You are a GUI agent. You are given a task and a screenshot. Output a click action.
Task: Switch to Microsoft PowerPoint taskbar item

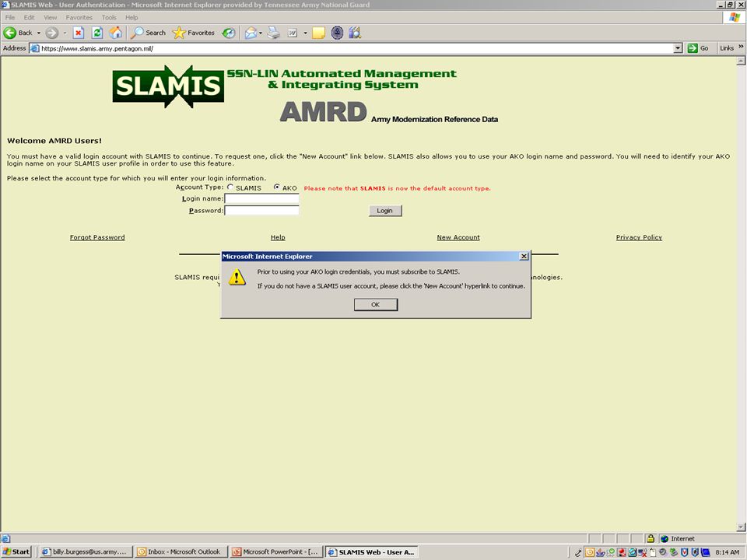(276, 552)
